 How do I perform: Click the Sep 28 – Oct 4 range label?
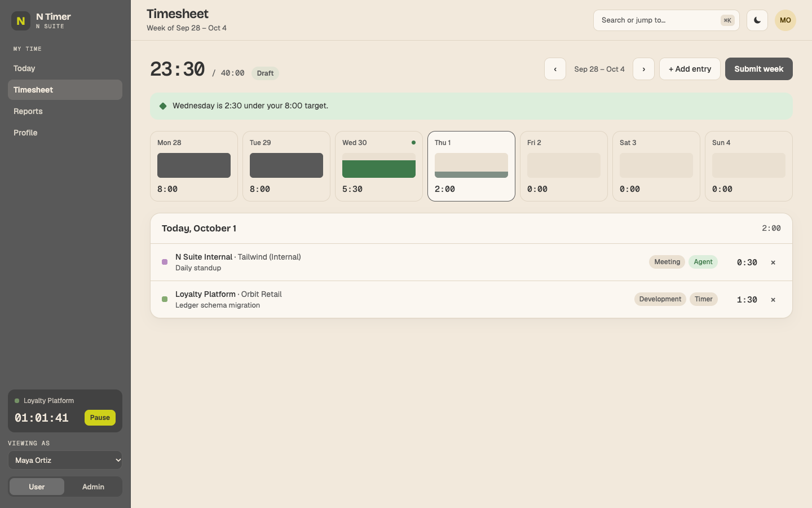point(599,69)
